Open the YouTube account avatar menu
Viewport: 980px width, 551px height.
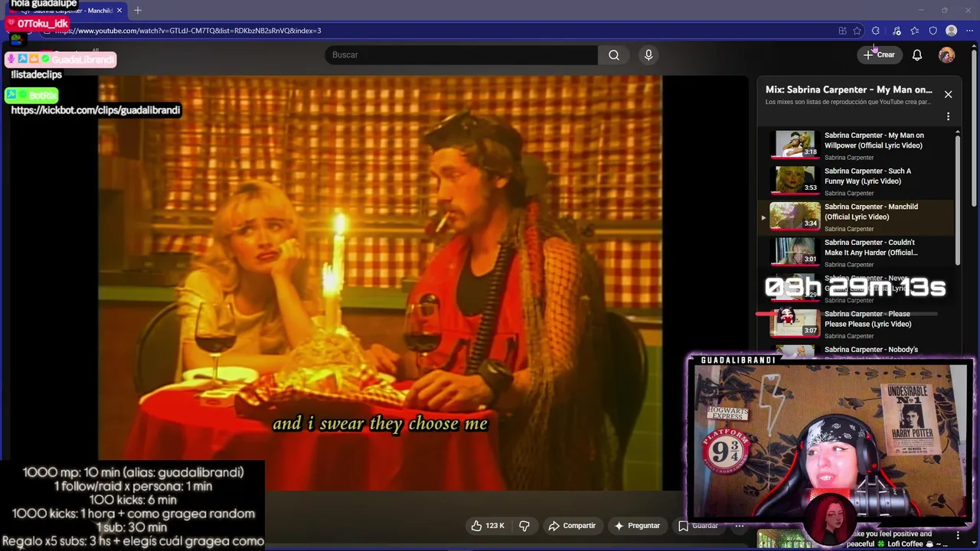(947, 55)
